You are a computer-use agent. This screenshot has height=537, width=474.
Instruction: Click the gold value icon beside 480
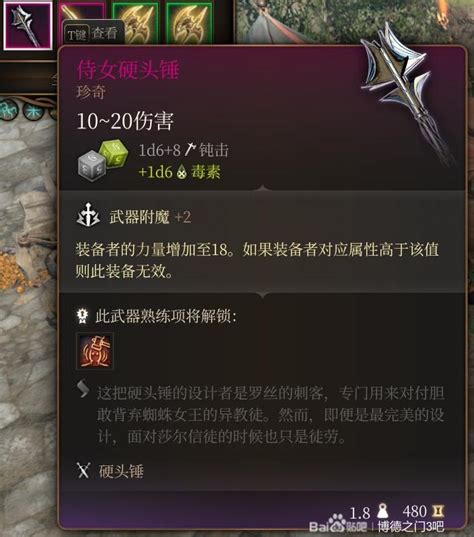click(437, 511)
